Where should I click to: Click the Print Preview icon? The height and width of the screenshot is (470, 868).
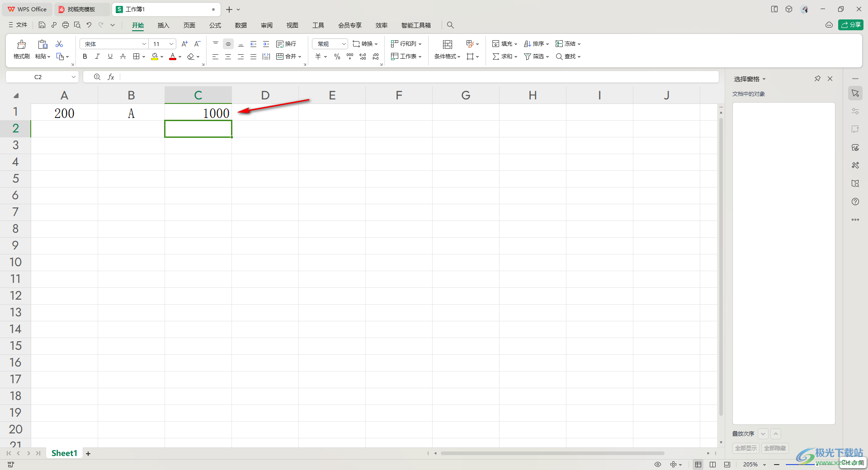[x=77, y=25]
